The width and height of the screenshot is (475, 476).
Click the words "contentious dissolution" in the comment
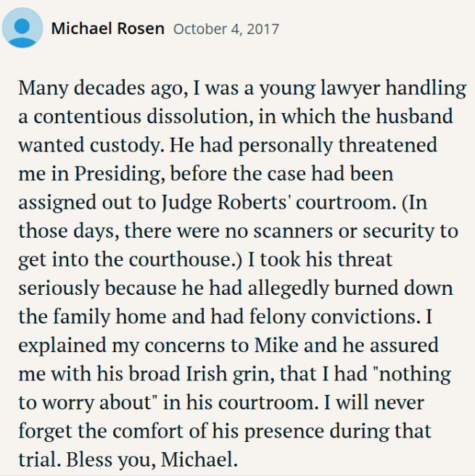tap(143, 117)
